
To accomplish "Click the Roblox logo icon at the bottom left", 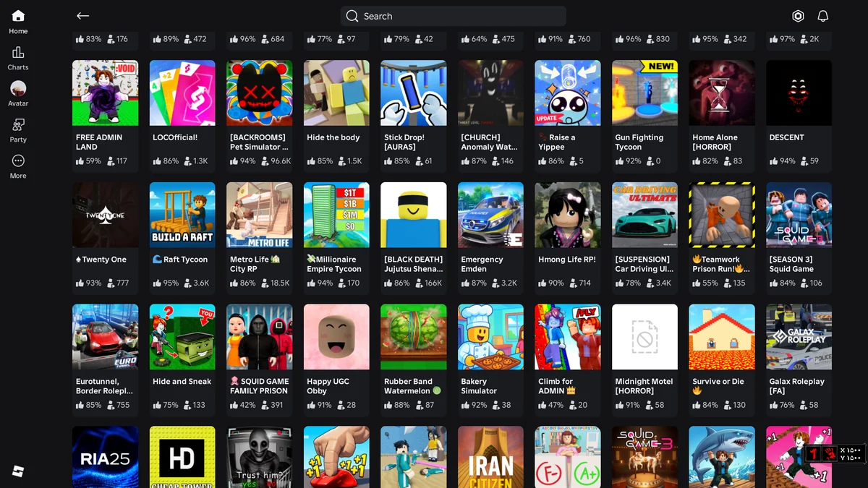I will pyautogui.click(x=18, y=471).
